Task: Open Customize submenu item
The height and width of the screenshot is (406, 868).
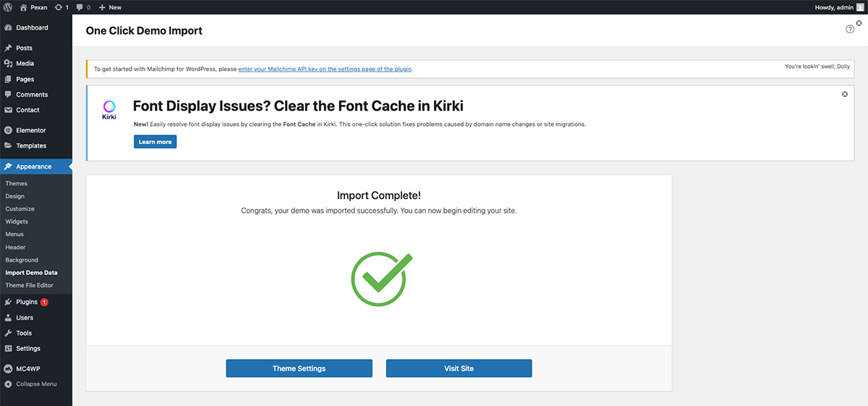Action: tap(20, 209)
